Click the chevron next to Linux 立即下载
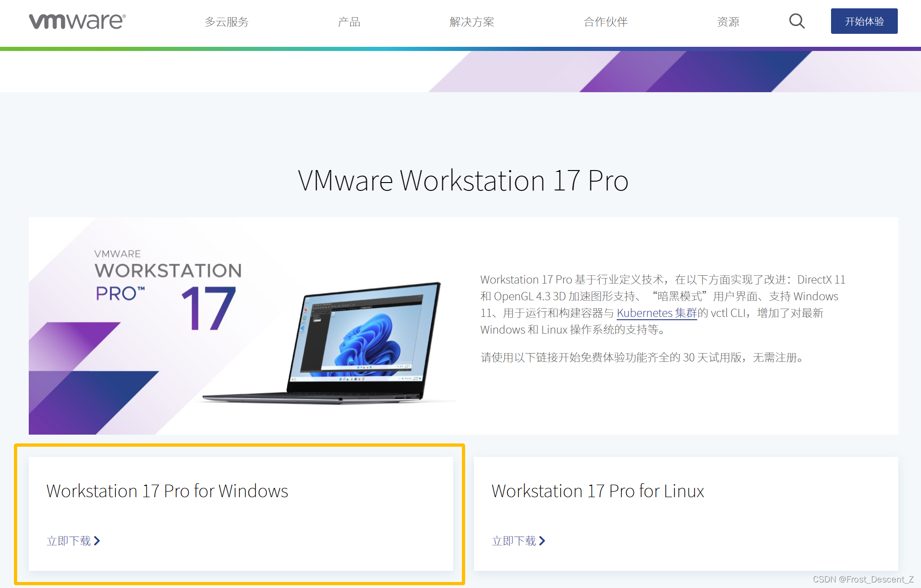The width and height of the screenshot is (921, 588). [x=542, y=541]
